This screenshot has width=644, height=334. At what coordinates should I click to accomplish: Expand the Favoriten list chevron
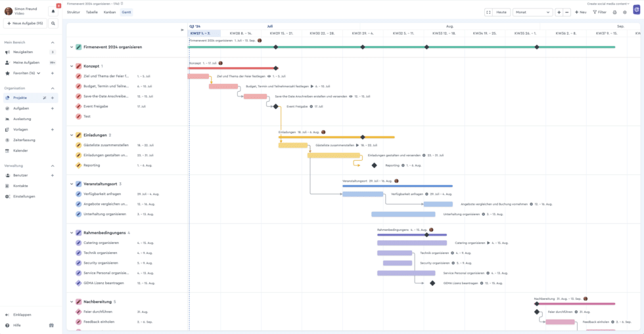38,73
